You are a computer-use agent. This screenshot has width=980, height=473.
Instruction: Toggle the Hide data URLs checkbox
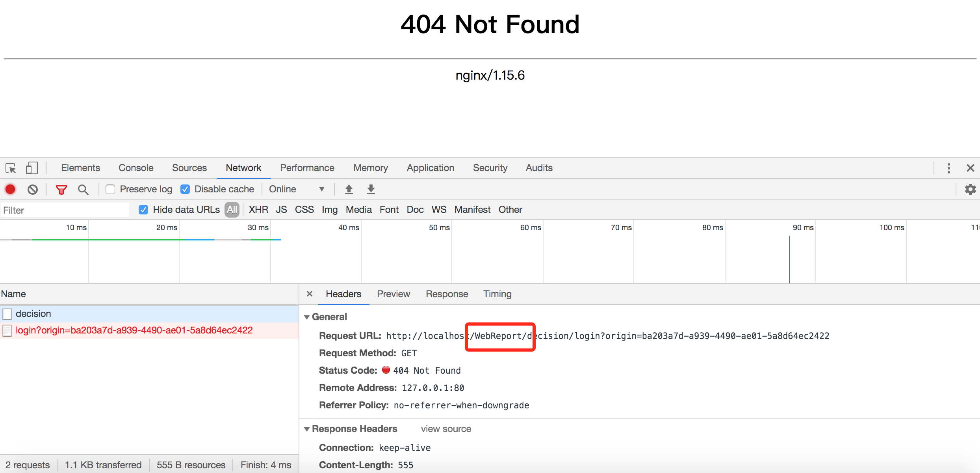click(x=143, y=210)
